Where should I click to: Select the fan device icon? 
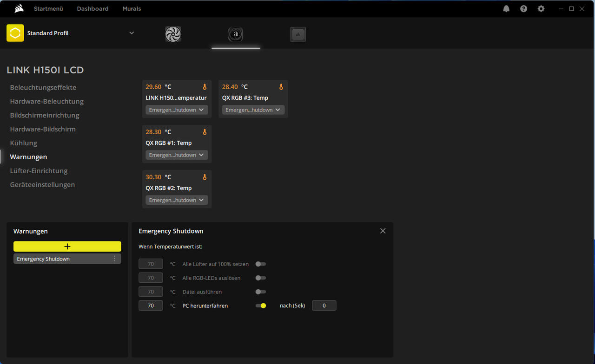click(x=173, y=34)
